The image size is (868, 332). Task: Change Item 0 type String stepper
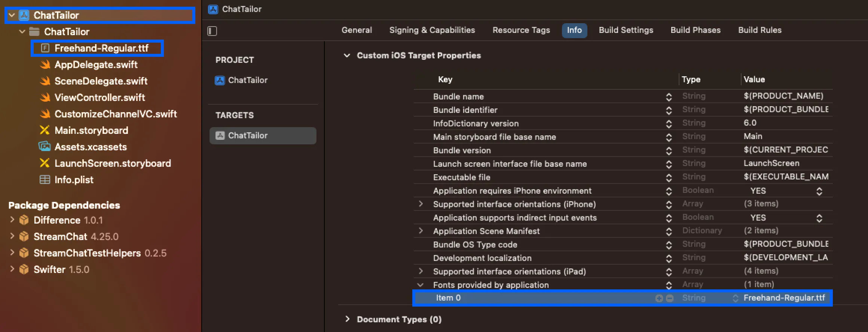735,298
